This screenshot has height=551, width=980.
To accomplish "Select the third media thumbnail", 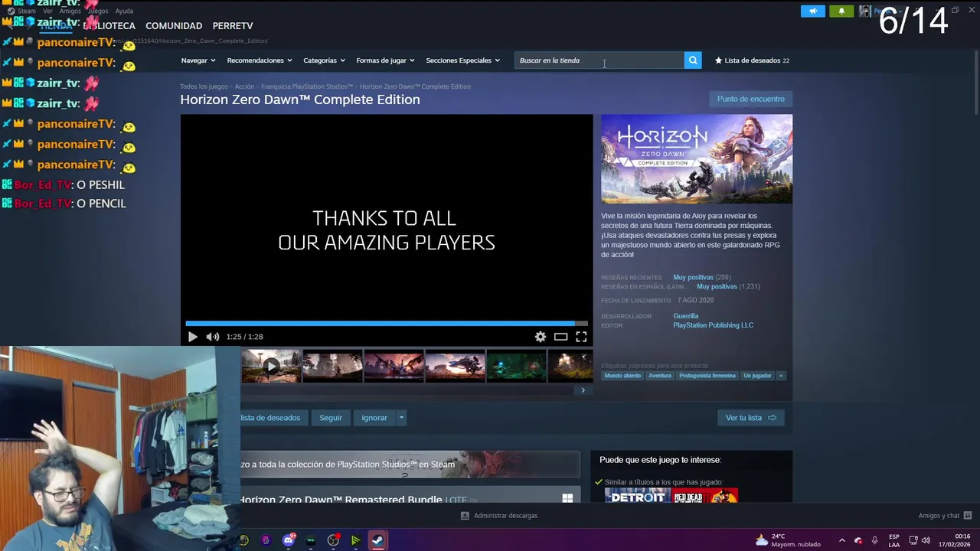I will pos(394,367).
